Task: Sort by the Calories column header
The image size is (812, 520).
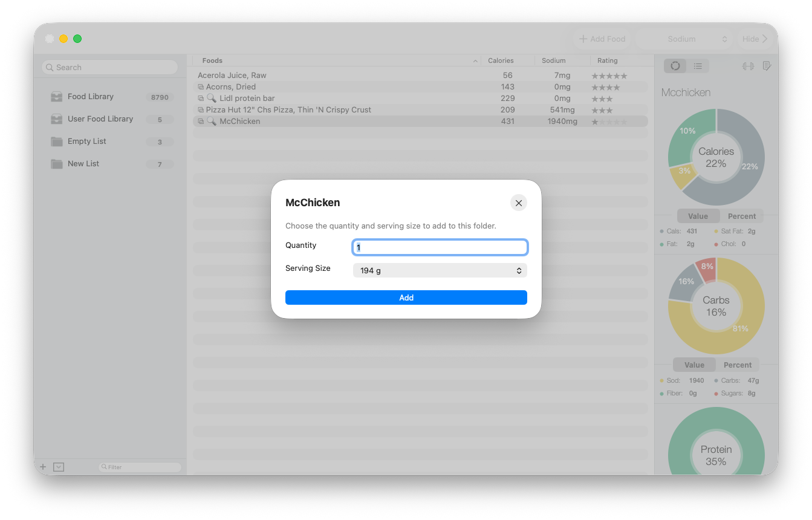Action: 508,60
